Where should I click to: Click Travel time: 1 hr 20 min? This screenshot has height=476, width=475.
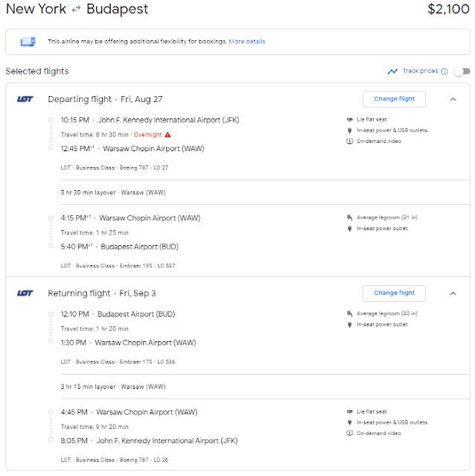[x=95, y=329]
